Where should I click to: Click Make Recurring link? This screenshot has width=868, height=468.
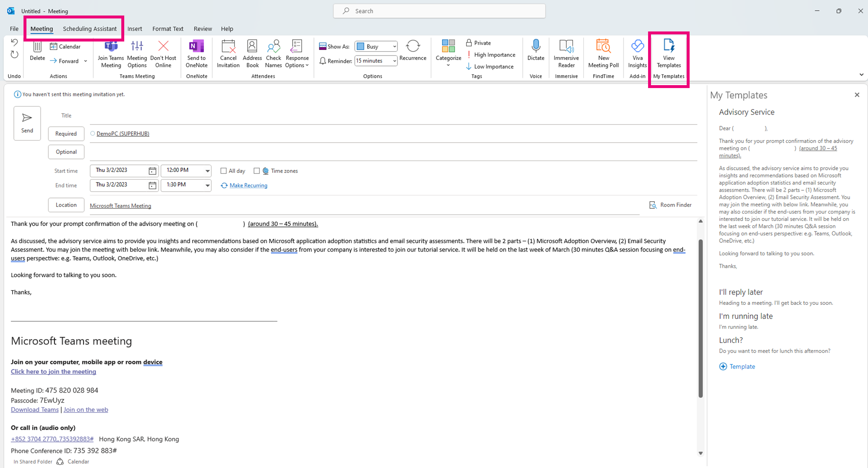pyautogui.click(x=248, y=185)
